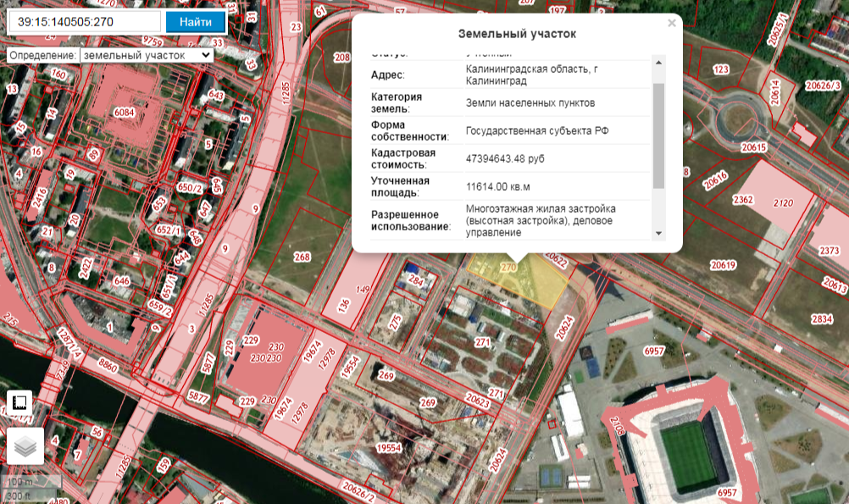The height and width of the screenshot is (504, 849).
Task: Focus the cadastral number search field
Action: point(85,22)
